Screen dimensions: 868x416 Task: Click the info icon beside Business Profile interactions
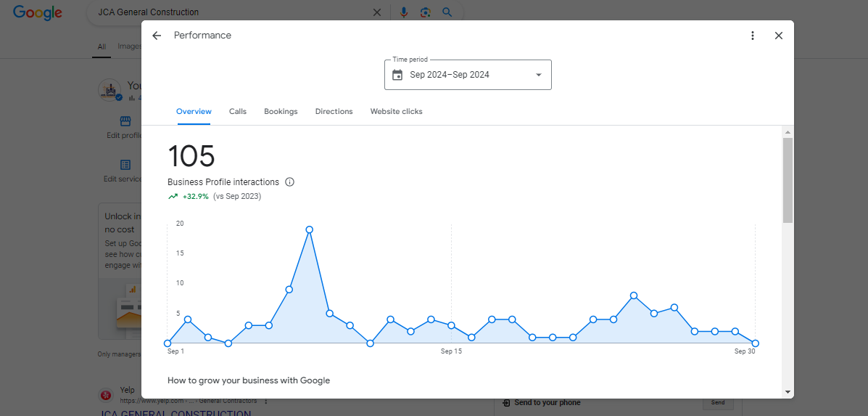(289, 182)
